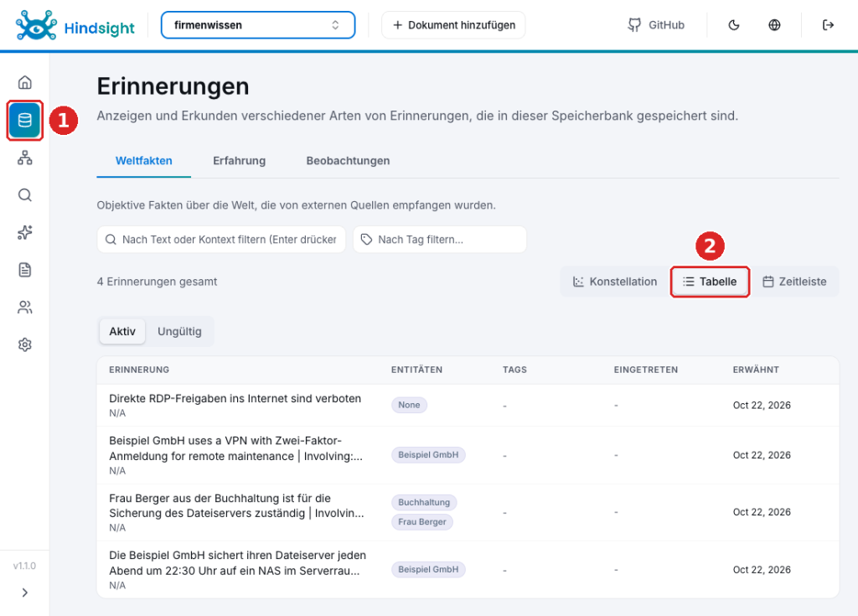Viewport: 858px width, 616px height.
Task: Open the users icon in sidebar
Action: click(24, 308)
